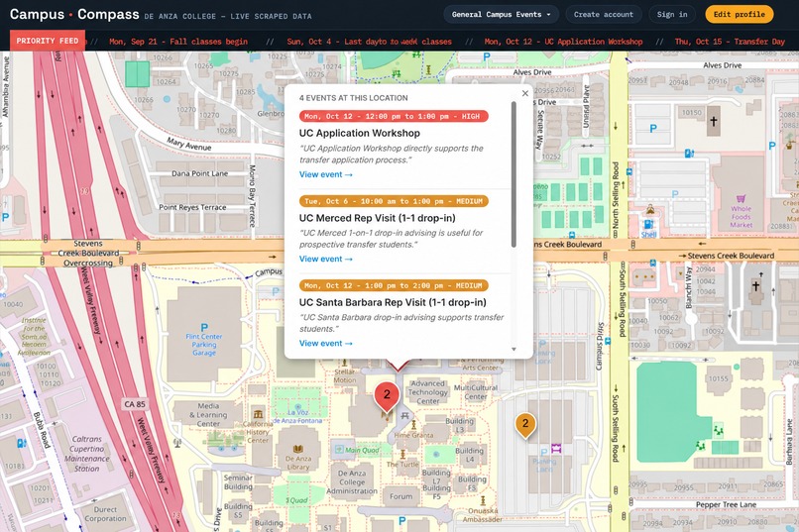Open View event link for UC Santa Barbara Rep Visit

(325, 344)
